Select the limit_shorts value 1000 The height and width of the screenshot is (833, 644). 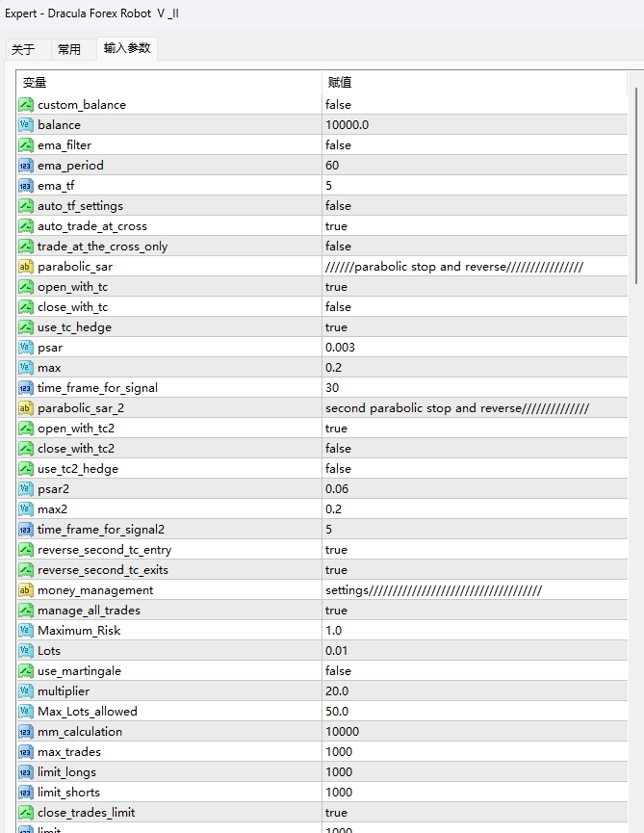(x=339, y=793)
